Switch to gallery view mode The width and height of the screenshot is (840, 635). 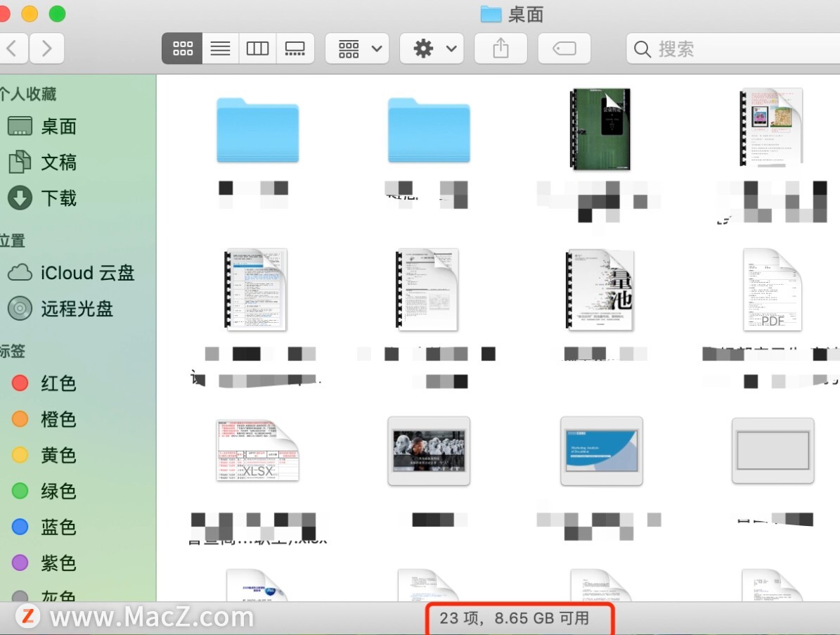[x=295, y=49]
